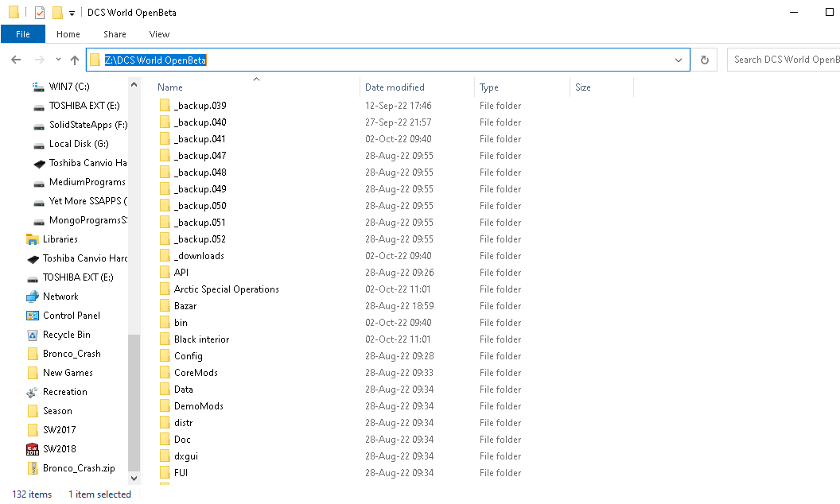Switch to the Home ribbon tab
Image resolution: width=840 pixels, height=504 pixels.
(x=68, y=34)
